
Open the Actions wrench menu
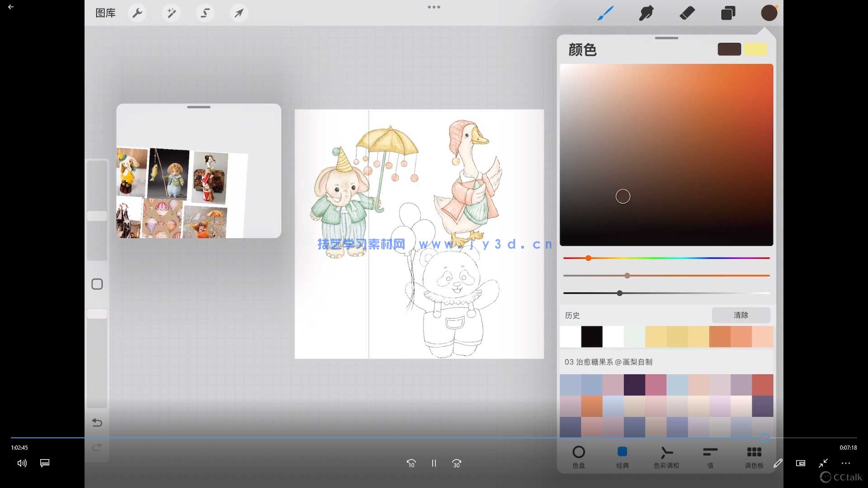point(137,13)
